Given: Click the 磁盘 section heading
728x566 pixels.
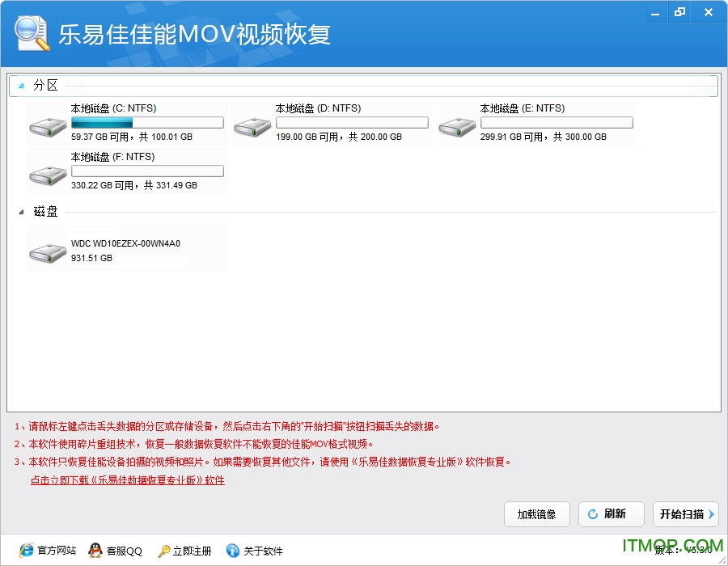Looking at the screenshot, I should 45,212.
